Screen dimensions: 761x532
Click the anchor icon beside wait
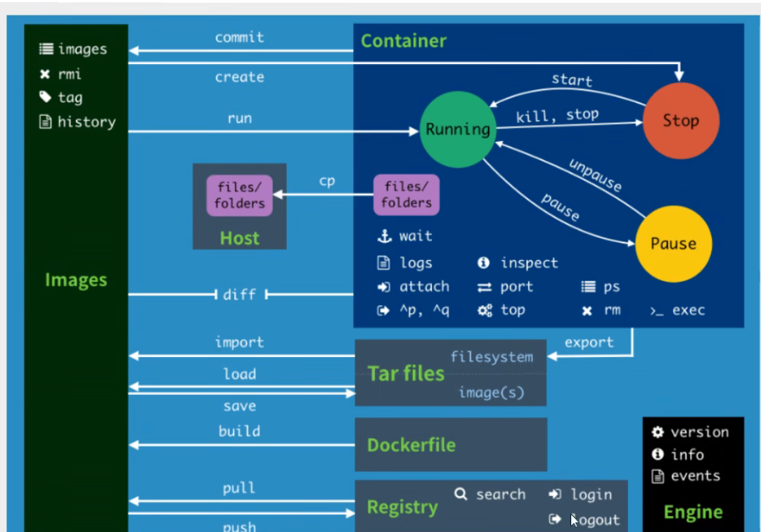click(x=385, y=236)
